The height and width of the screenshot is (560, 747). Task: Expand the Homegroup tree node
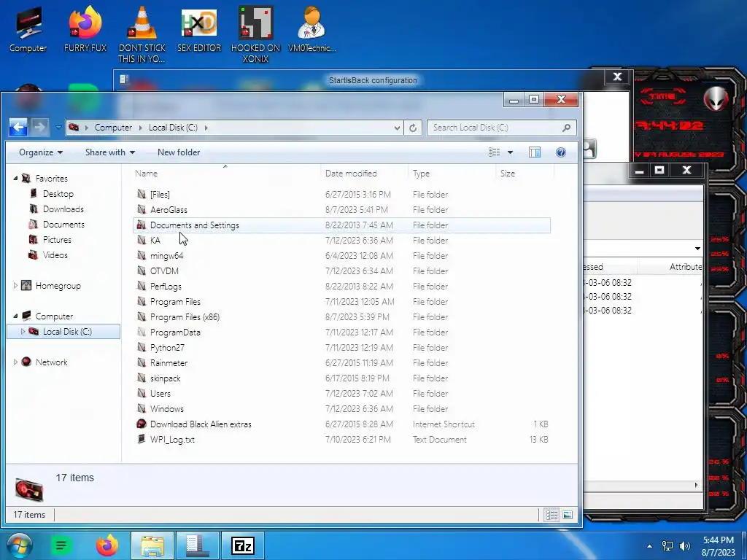(15, 286)
